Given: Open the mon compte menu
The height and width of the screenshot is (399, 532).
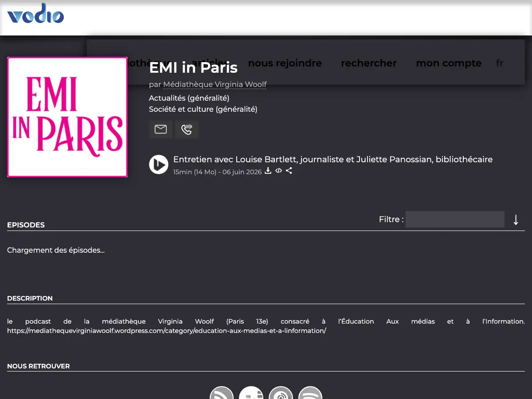Looking at the screenshot, I should pos(449,63).
